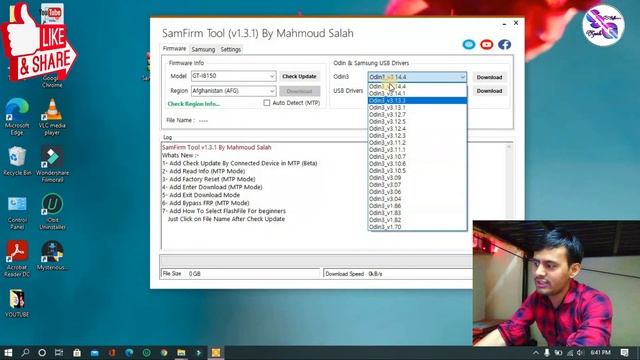
Task: Click the Check Update button
Action: pyautogui.click(x=299, y=76)
